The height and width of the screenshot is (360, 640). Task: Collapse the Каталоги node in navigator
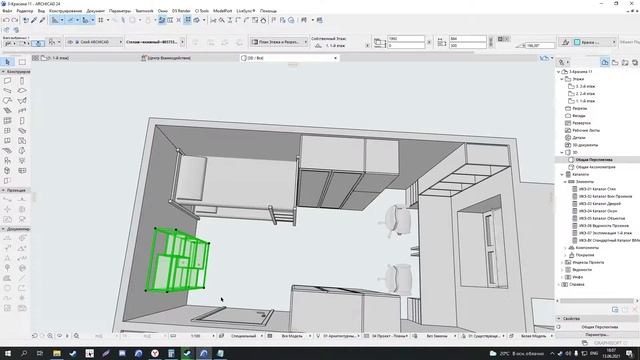click(x=562, y=174)
